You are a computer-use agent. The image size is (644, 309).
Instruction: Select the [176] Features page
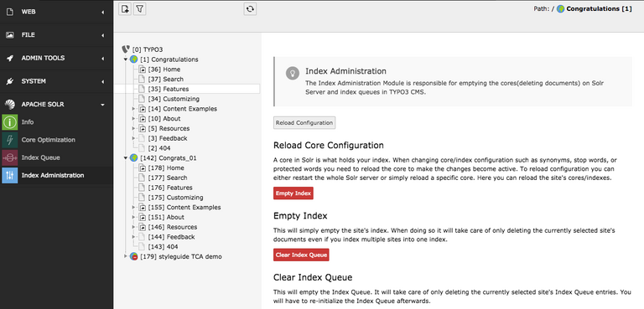[x=170, y=188]
